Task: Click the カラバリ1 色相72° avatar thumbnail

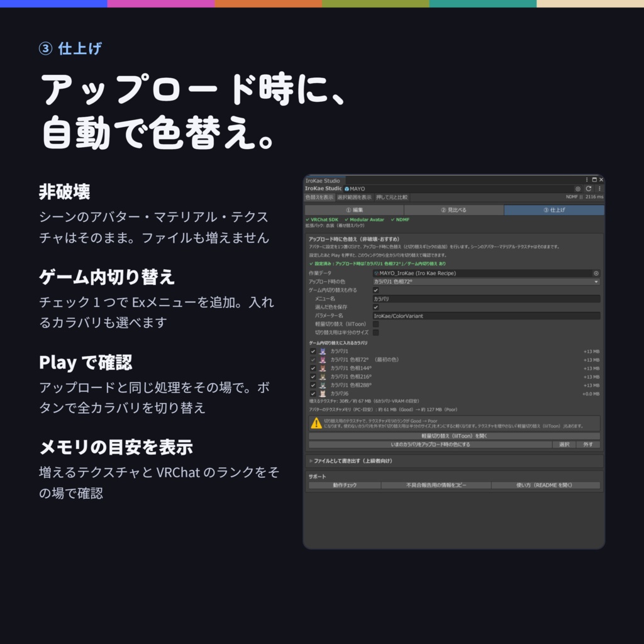Action: (x=323, y=360)
